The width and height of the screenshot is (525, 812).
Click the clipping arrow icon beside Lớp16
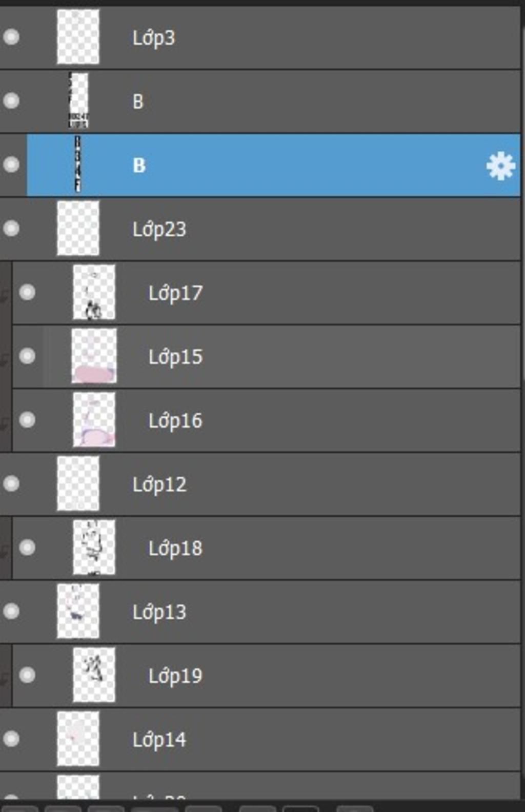pyautogui.click(x=5, y=423)
